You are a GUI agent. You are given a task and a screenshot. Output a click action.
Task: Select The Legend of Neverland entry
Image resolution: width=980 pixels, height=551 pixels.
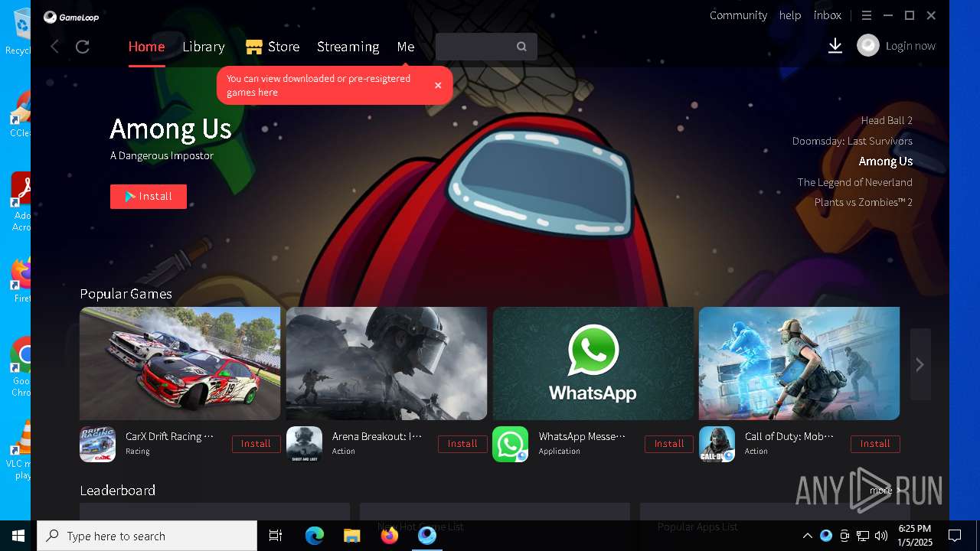point(854,182)
